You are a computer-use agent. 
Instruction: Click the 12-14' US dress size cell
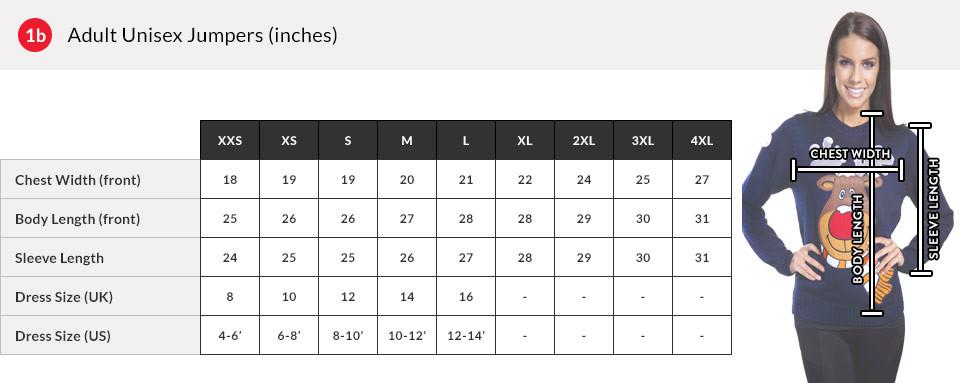click(466, 335)
